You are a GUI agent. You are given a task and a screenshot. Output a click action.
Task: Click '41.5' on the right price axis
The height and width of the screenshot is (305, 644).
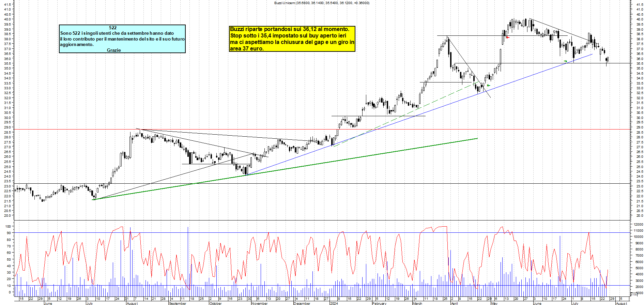pos(639,4)
